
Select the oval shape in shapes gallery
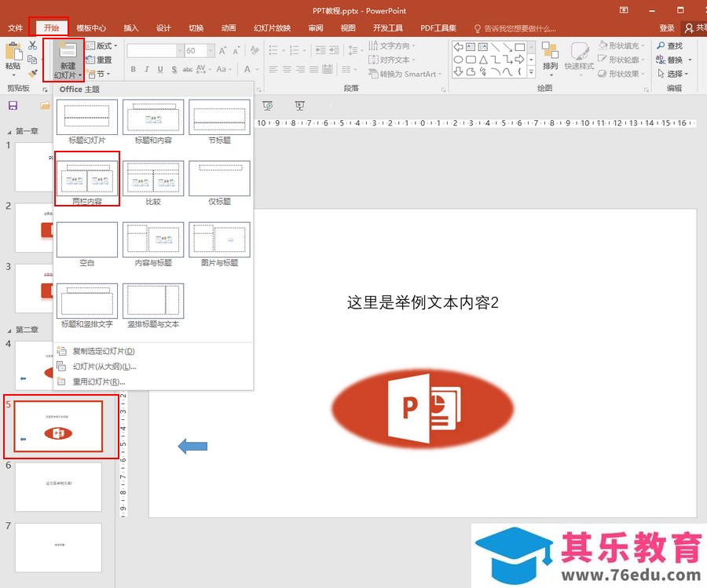point(458,60)
